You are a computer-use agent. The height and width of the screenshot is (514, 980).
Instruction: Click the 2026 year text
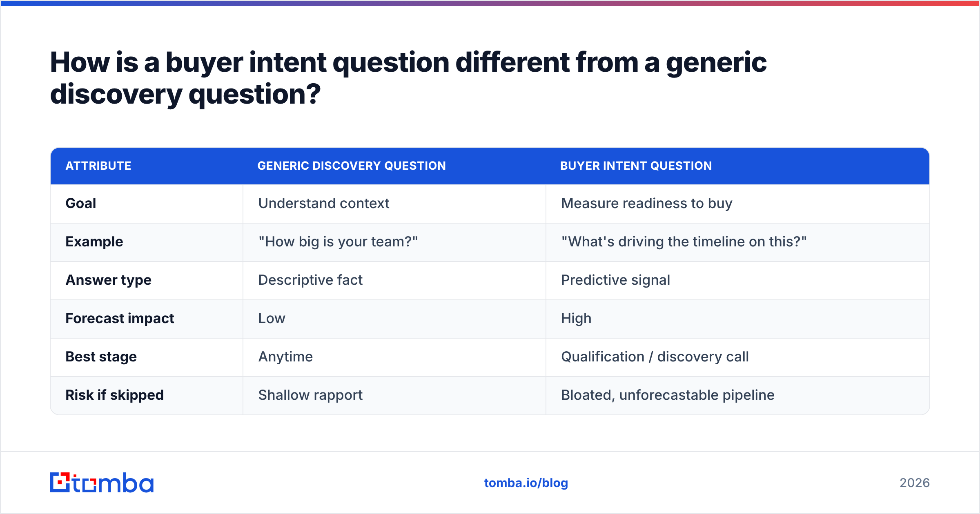coord(915,483)
